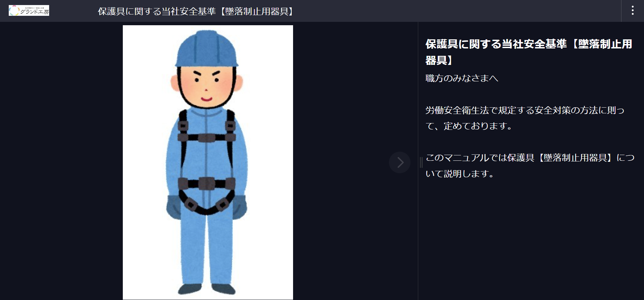The image size is (644, 300).
Task: Open the three-dot more options menu
Action: [x=633, y=11]
